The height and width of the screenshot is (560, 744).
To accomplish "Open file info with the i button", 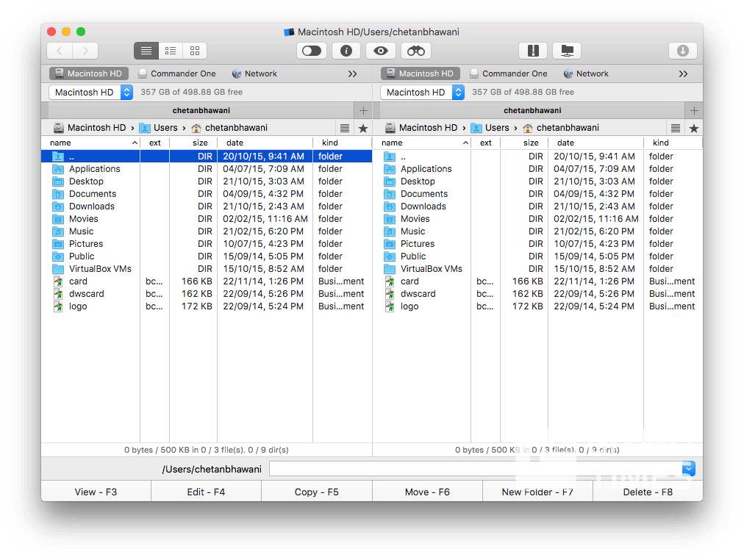I will pyautogui.click(x=346, y=51).
